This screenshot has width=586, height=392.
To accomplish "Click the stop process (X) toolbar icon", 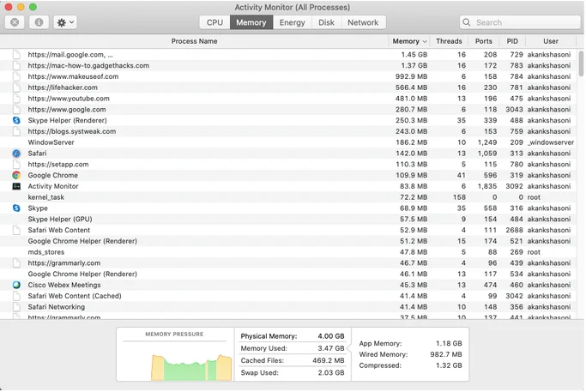I will [15, 22].
